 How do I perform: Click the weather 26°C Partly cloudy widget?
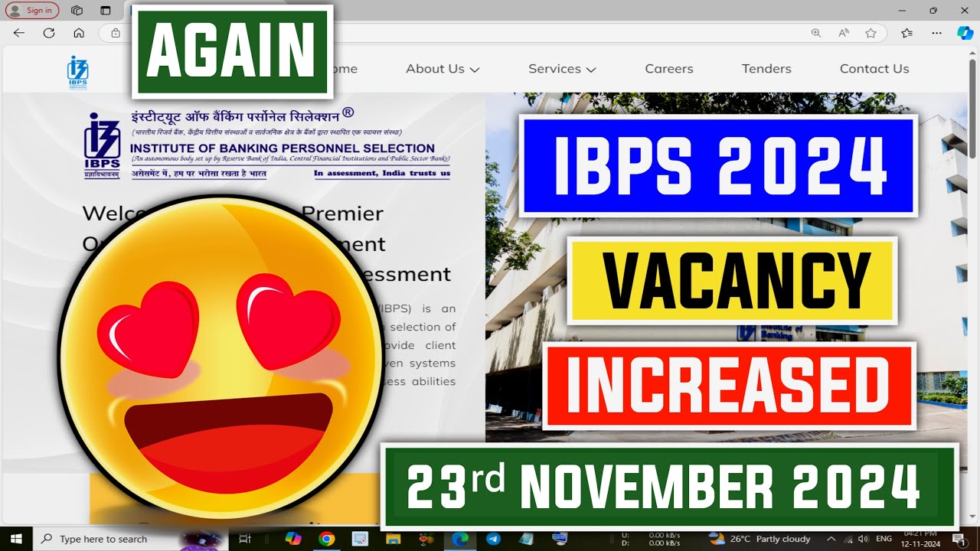[x=759, y=539]
